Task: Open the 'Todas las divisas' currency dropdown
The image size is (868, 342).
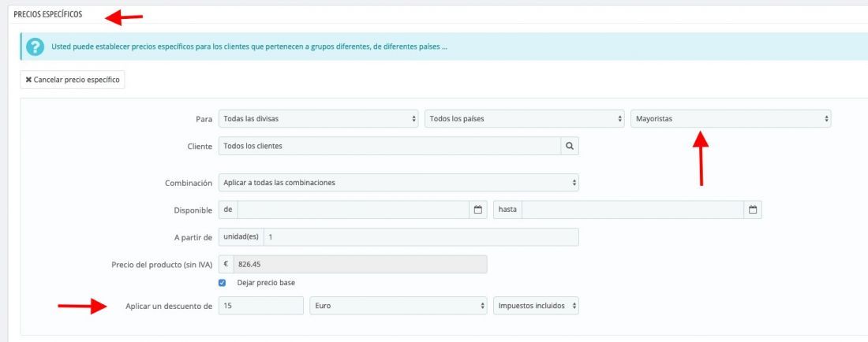Action: [318, 119]
